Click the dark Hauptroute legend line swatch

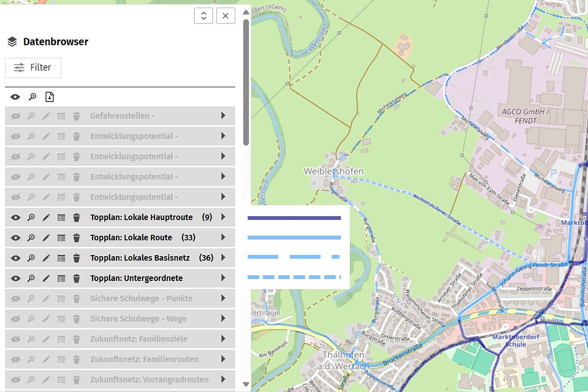coord(294,218)
